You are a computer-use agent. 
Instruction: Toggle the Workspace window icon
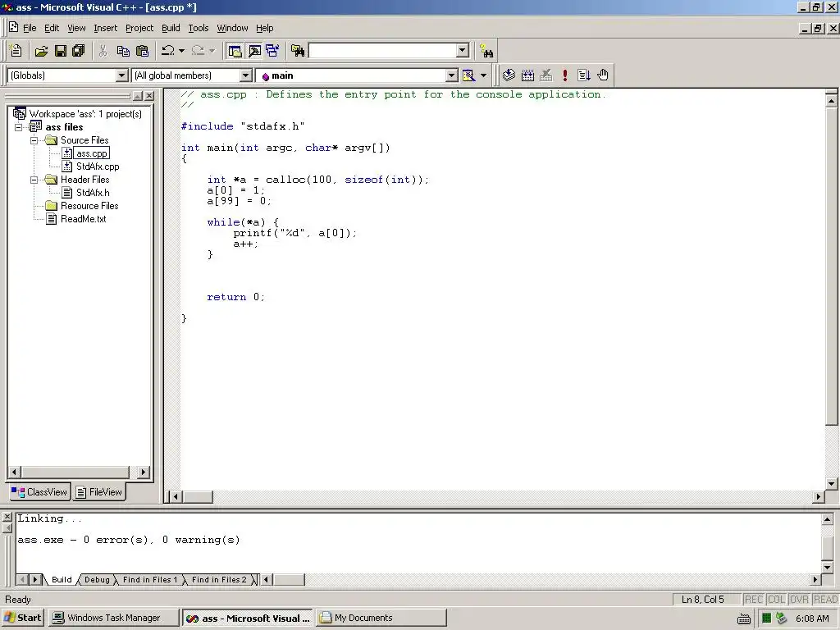coord(235,51)
